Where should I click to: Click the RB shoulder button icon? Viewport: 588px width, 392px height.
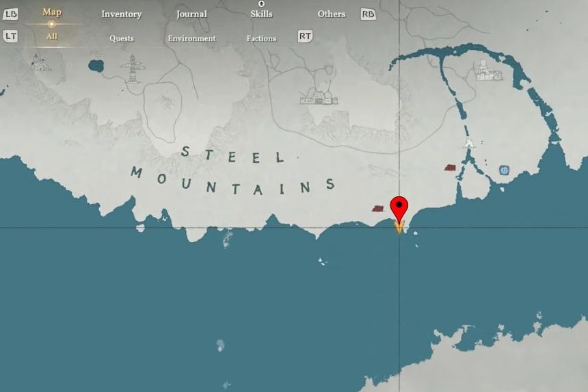368,14
